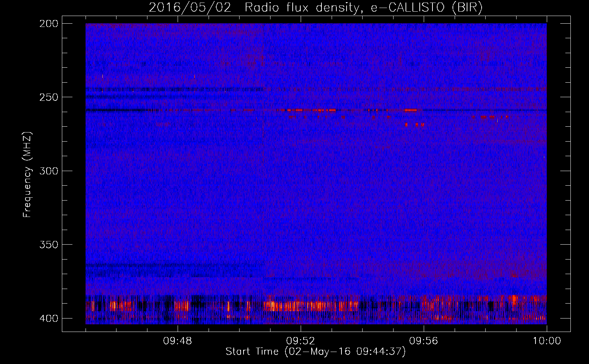Click the 'Frequency (MHZ)' axis label
This screenshot has width=589, height=364.
[x=27, y=174]
